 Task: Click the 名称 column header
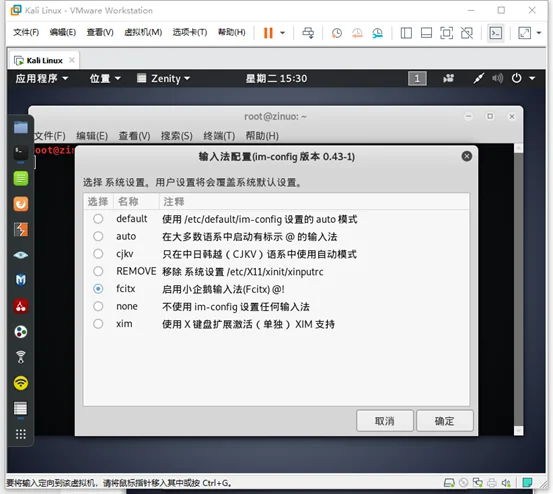(136, 202)
